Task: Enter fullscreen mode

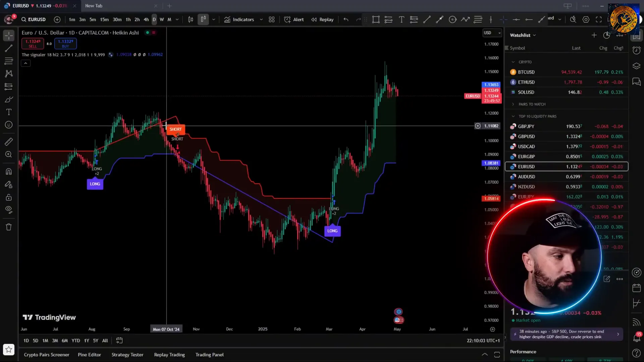Action: (599, 19)
